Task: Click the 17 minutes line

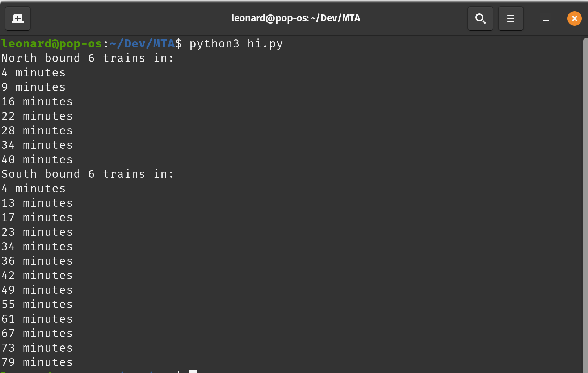Action: [37, 218]
